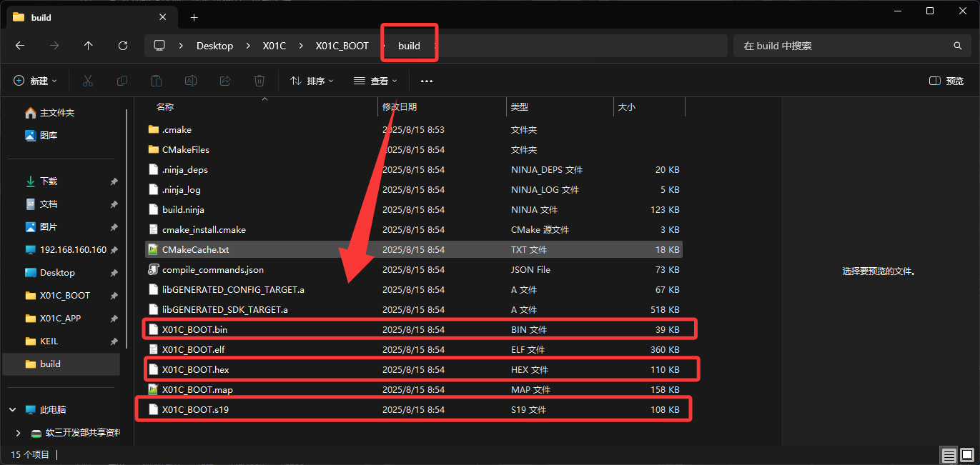
Task: Select libGENERATED_SDK_TARGET.a file
Action: (x=413, y=310)
